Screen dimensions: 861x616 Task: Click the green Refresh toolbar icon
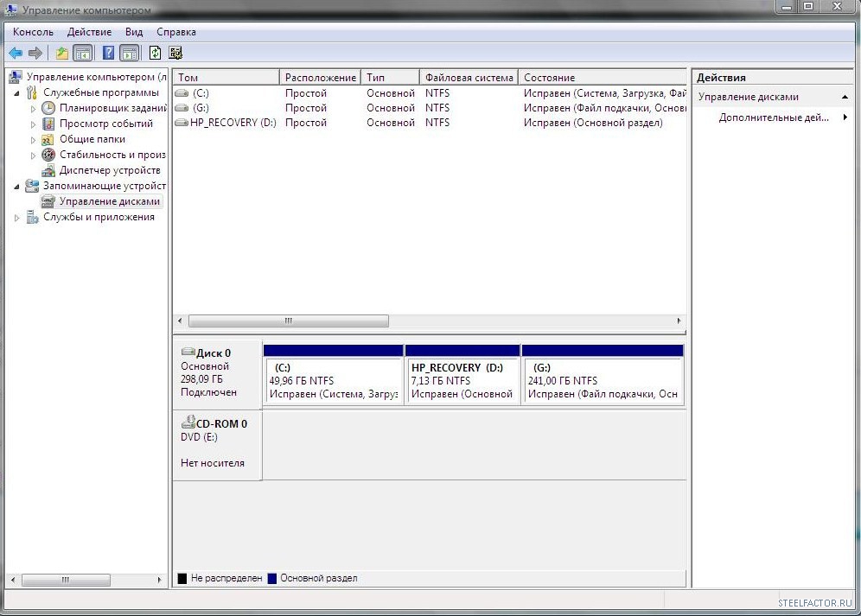(x=155, y=53)
